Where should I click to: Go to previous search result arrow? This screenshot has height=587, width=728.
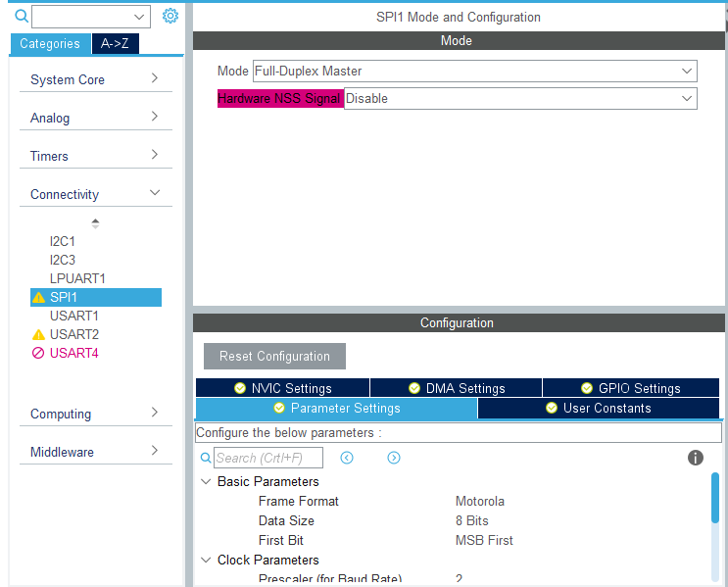coord(347,458)
